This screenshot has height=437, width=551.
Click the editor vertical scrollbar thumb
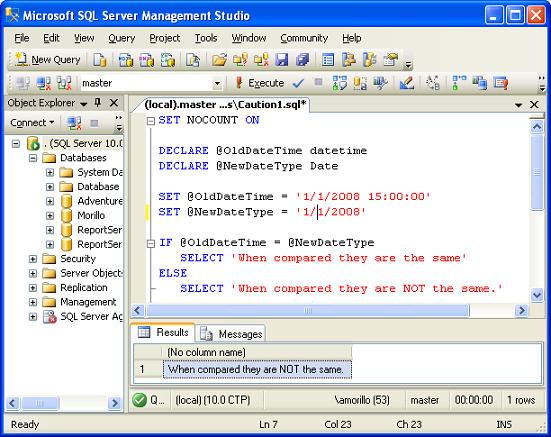pyautogui.click(x=537, y=172)
